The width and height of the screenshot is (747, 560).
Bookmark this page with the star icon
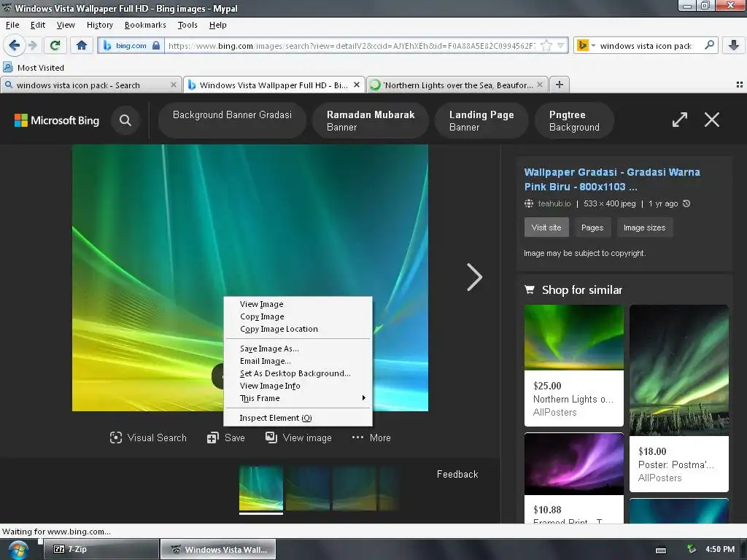[x=546, y=46]
